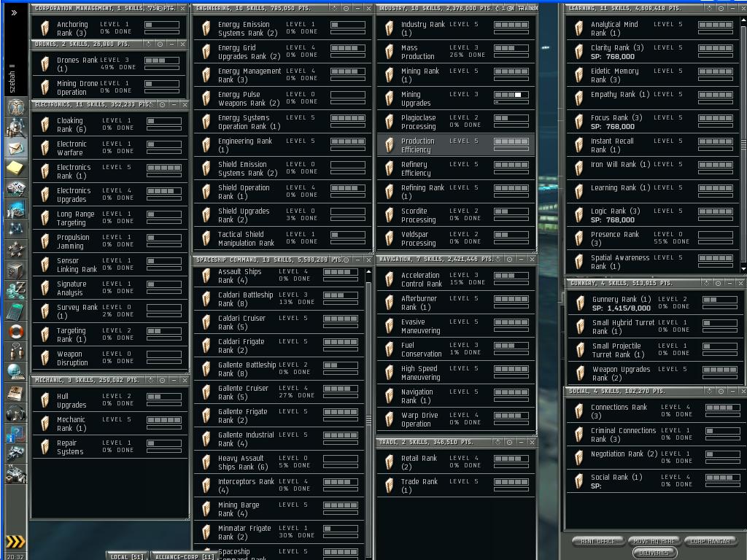747x560 pixels.
Task: Click the skill book icon beside Caldari Battleship
Action: pyautogui.click(x=206, y=298)
